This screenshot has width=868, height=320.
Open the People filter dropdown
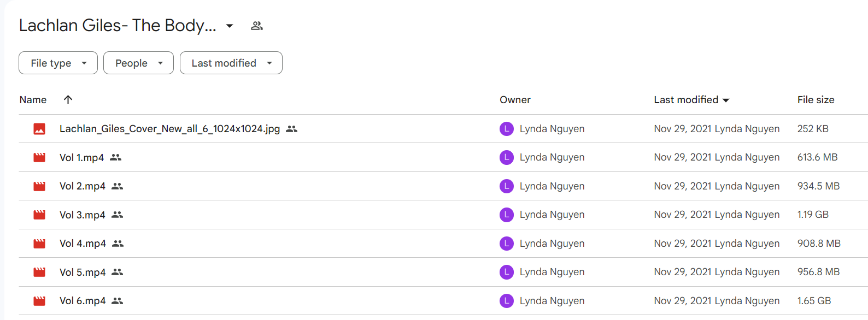pos(138,63)
